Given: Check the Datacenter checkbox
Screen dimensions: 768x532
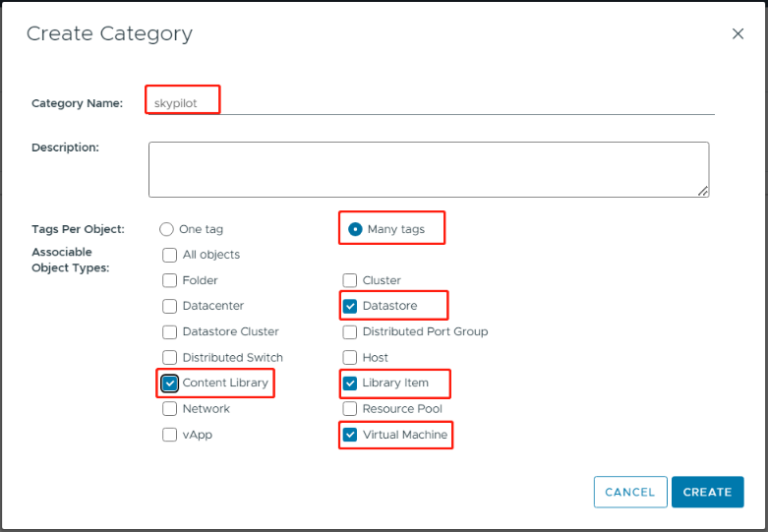Looking at the screenshot, I should tap(169, 306).
